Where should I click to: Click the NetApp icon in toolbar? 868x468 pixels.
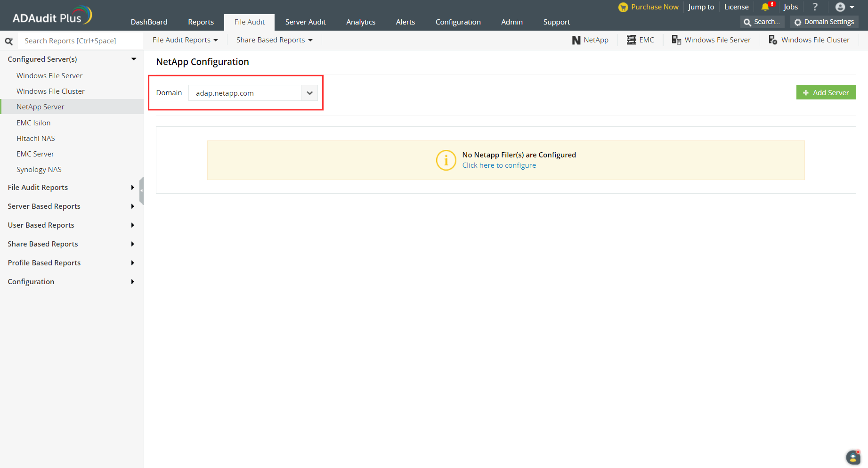pos(576,40)
